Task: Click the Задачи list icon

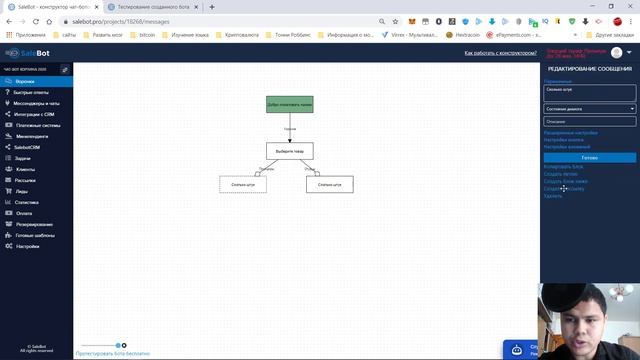Action: click(8, 158)
